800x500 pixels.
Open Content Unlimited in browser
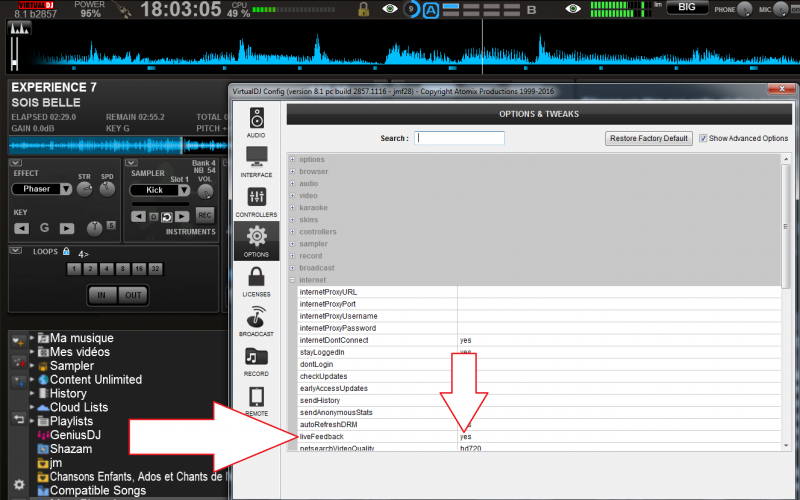tap(96, 380)
